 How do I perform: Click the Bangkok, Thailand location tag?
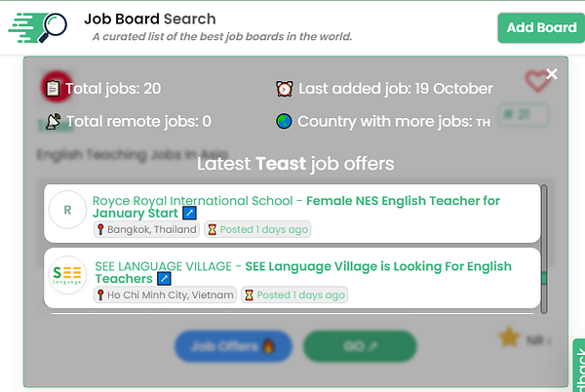click(146, 229)
